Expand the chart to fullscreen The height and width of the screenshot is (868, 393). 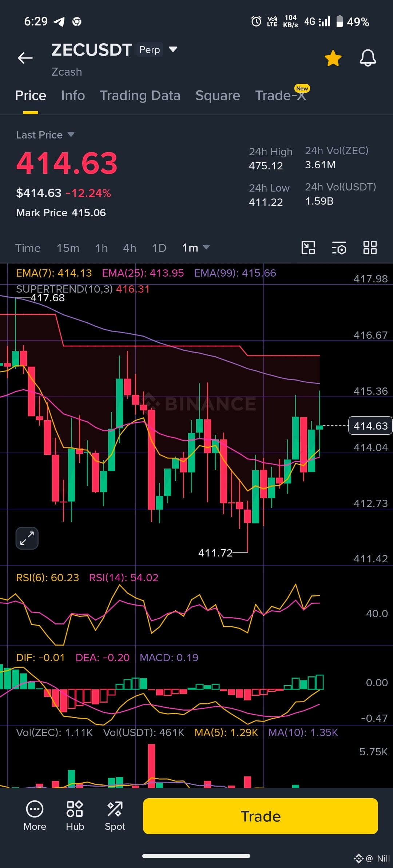27,538
